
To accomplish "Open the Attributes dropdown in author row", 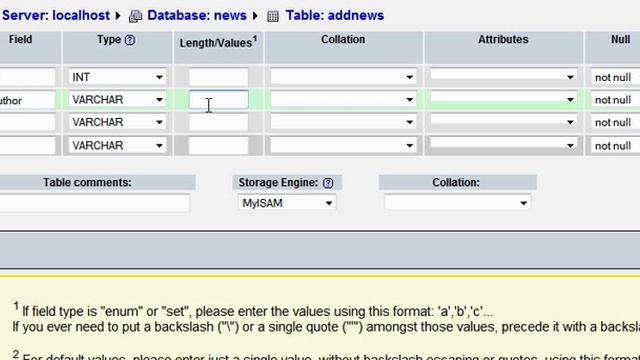I will point(504,98).
